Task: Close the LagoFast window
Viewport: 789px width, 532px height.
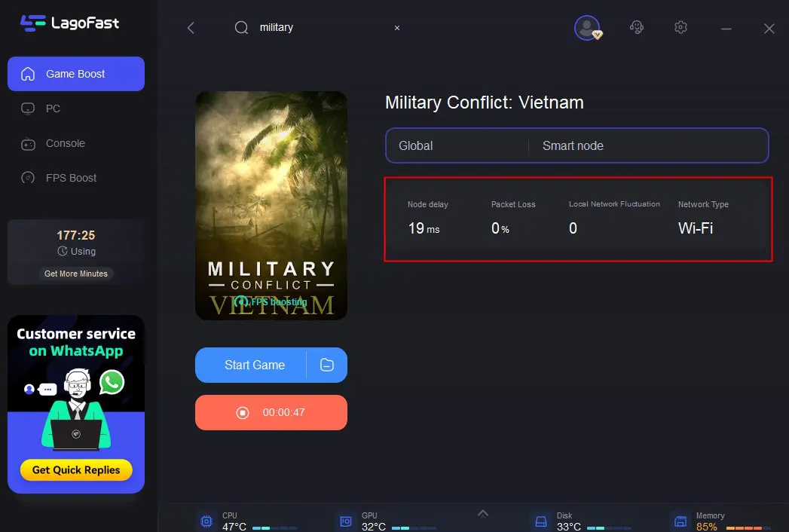Action: click(x=769, y=29)
